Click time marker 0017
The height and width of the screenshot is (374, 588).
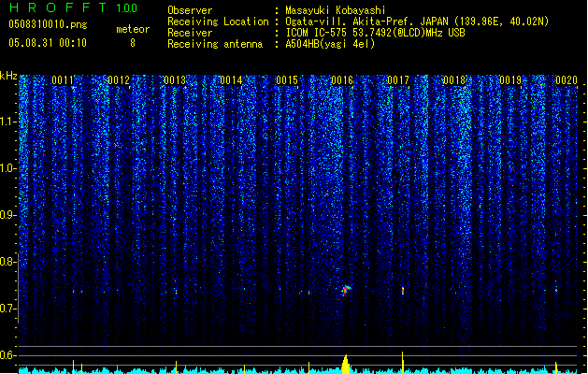click(x=398, y=80)
